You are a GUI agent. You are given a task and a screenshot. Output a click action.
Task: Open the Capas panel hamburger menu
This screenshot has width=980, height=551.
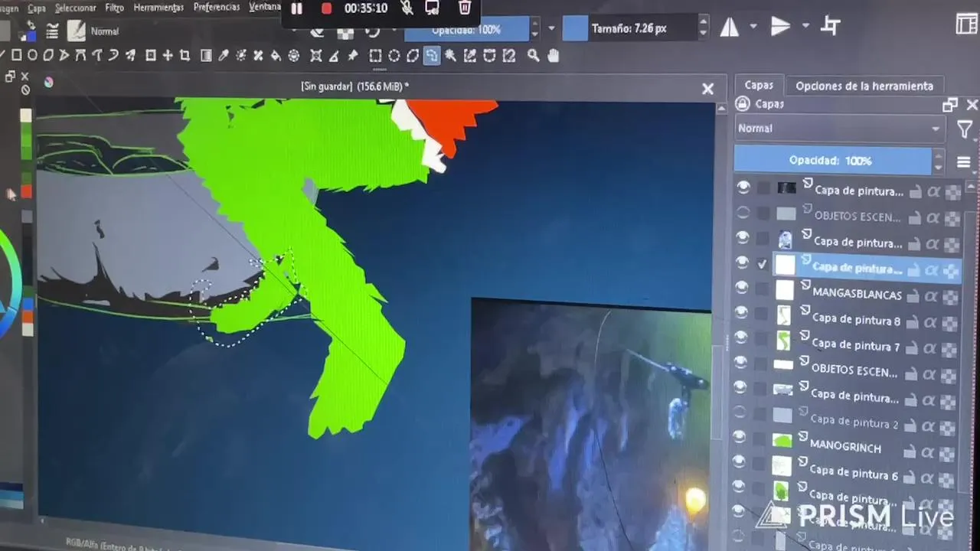click(x=964, y=162)
